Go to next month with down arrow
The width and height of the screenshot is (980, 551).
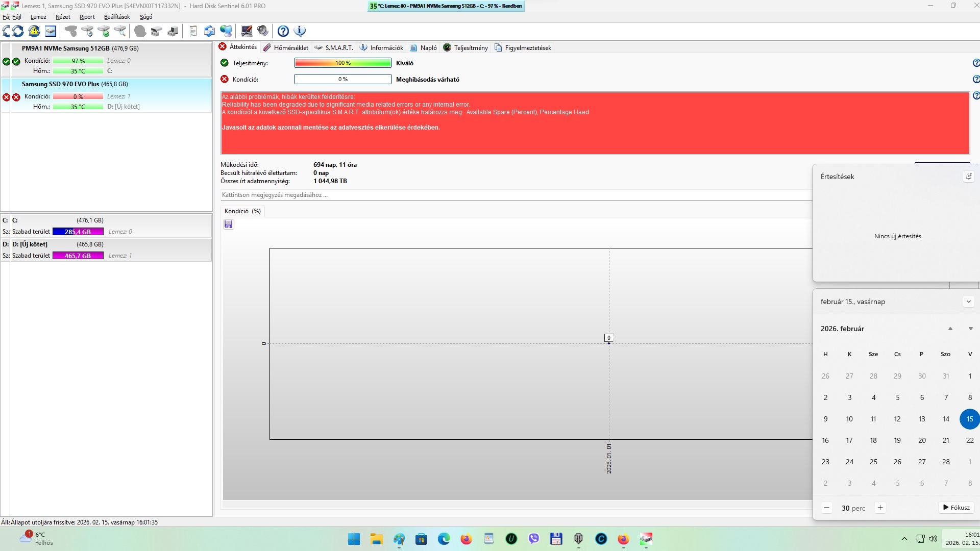[x=970, y=329]
